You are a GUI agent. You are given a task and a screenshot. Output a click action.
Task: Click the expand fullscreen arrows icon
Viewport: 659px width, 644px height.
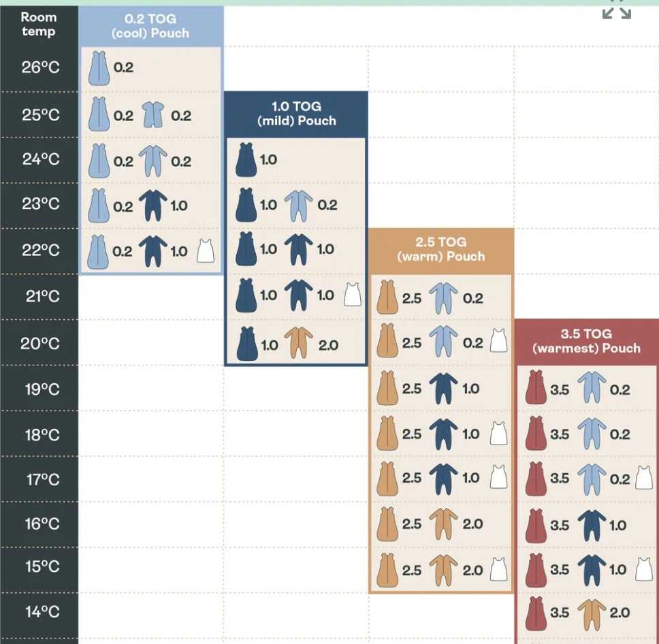pyautogui.click(x=617, y=11)
